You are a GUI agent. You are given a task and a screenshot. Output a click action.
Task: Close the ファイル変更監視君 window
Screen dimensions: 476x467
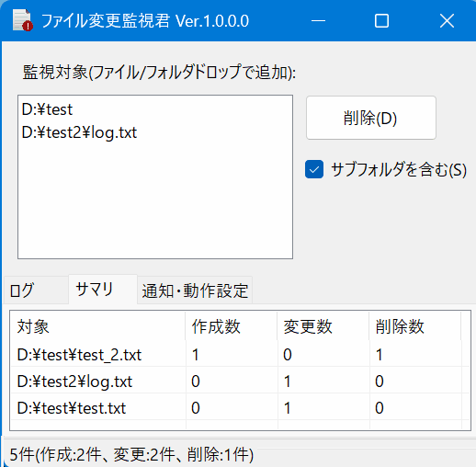(447, 21)
